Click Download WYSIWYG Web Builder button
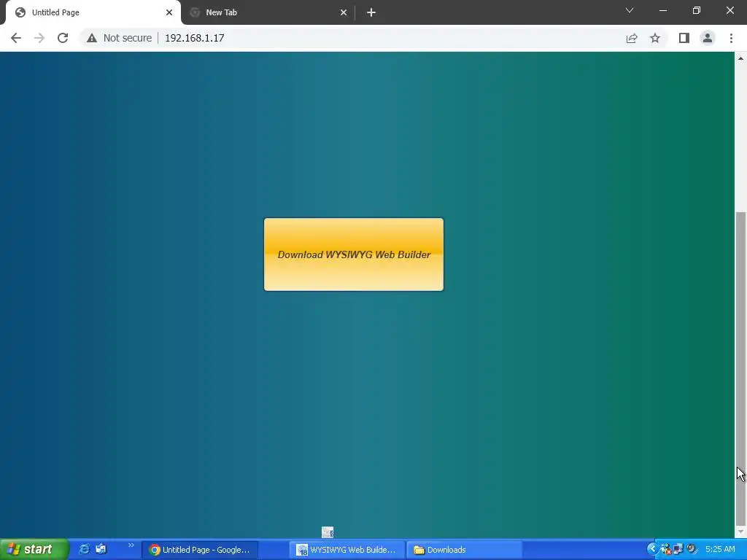The height and width of the screenshot is (560, 747). tap(354, 254)
